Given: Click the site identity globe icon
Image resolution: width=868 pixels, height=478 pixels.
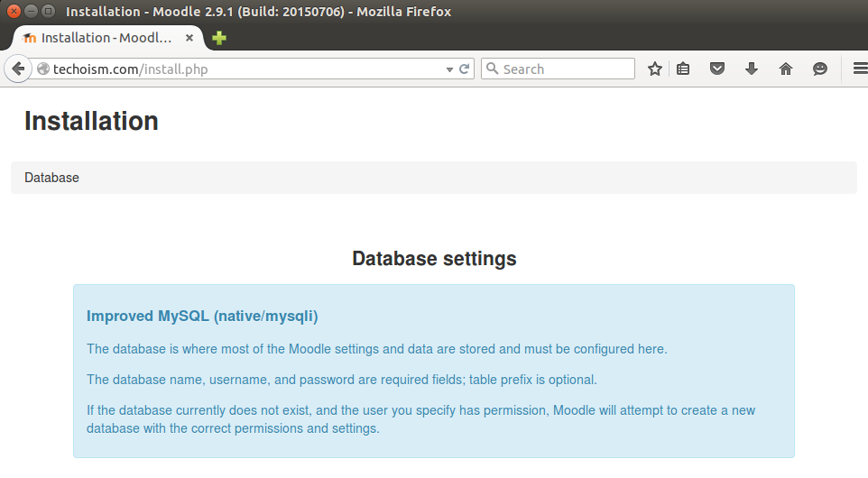Looking at the screenshot, I should [43, 69].
